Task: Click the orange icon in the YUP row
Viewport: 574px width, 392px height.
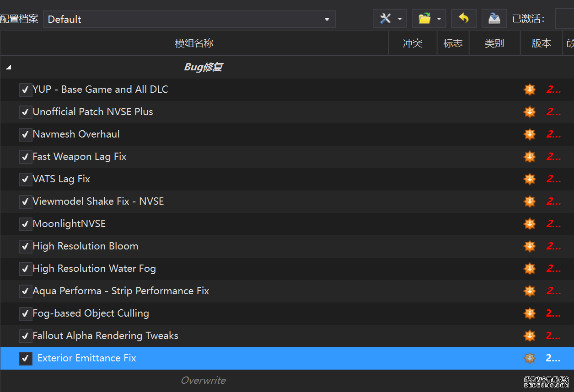Action: (x=530, y=90)
